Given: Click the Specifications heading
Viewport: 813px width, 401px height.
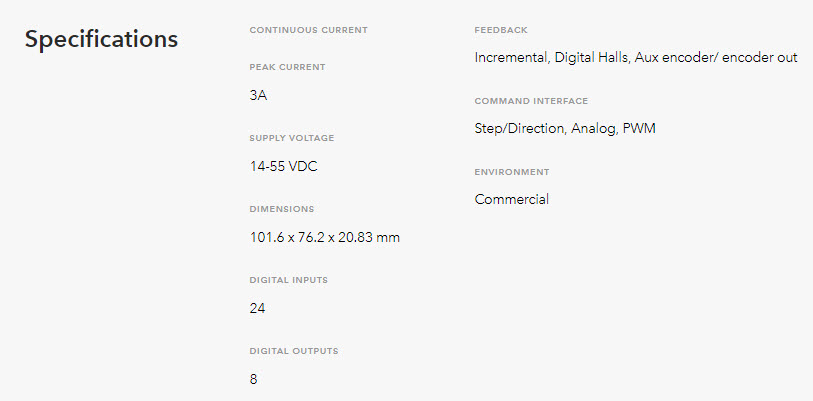Looking at the screenshot, I should (x=101, y=39).
